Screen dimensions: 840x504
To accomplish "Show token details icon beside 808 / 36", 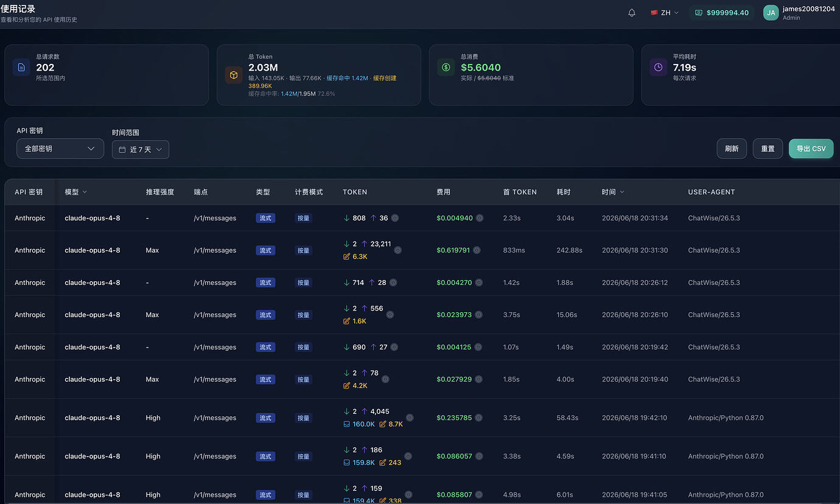I will tap(395, 218).
